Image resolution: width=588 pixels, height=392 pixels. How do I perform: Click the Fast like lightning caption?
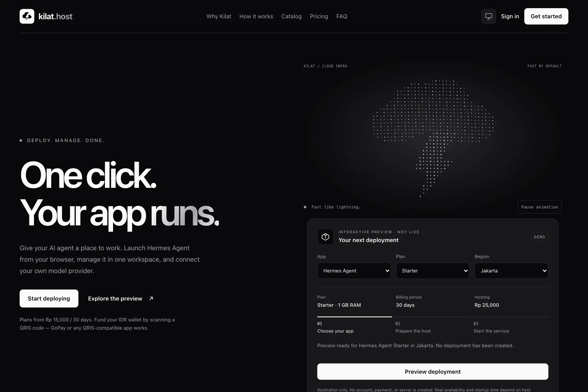[336, 207]
